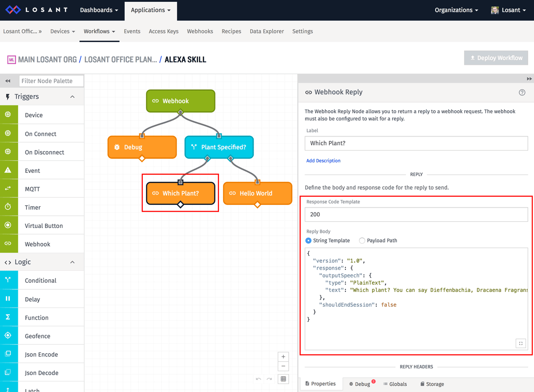Click the Filter Node Palette field
Viewport: 534px width, 392px height.
click(x=51, y=80)
